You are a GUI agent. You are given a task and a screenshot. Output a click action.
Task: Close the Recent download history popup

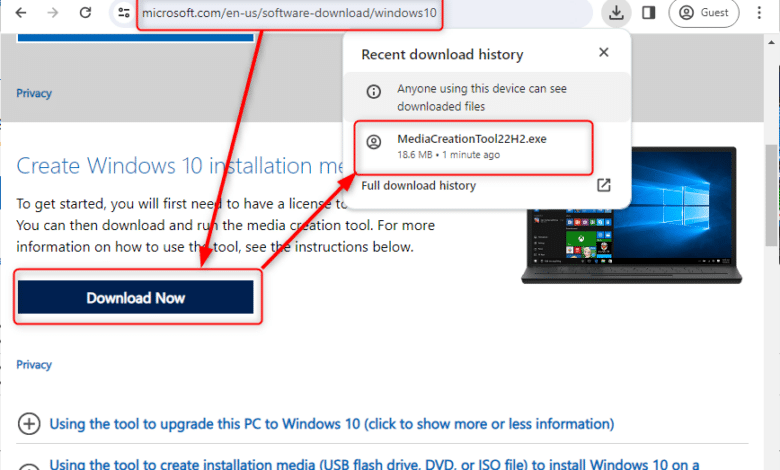[x=603, y=52]
